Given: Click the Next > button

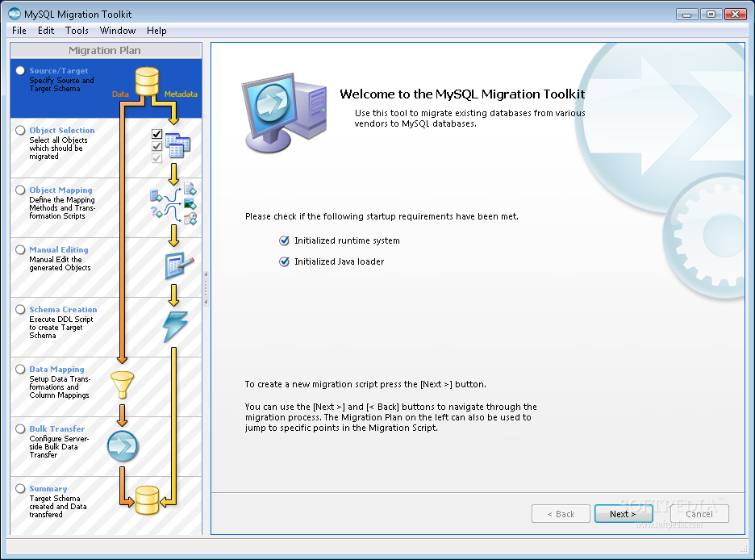Looking at the screenshot, I should (624, 514).
